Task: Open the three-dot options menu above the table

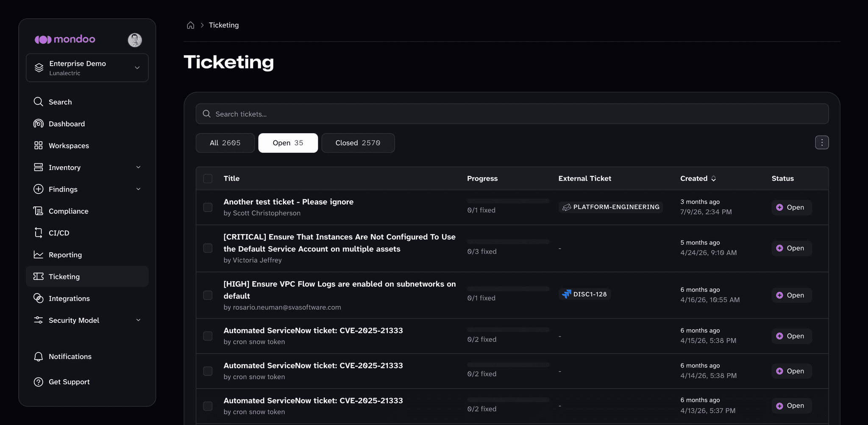Action: tap(822, 143)
